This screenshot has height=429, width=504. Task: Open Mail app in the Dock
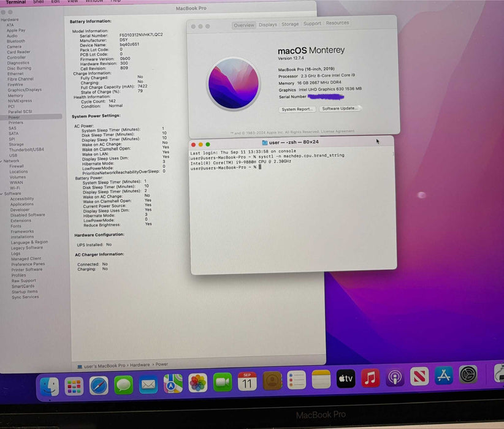coord(148,384)
